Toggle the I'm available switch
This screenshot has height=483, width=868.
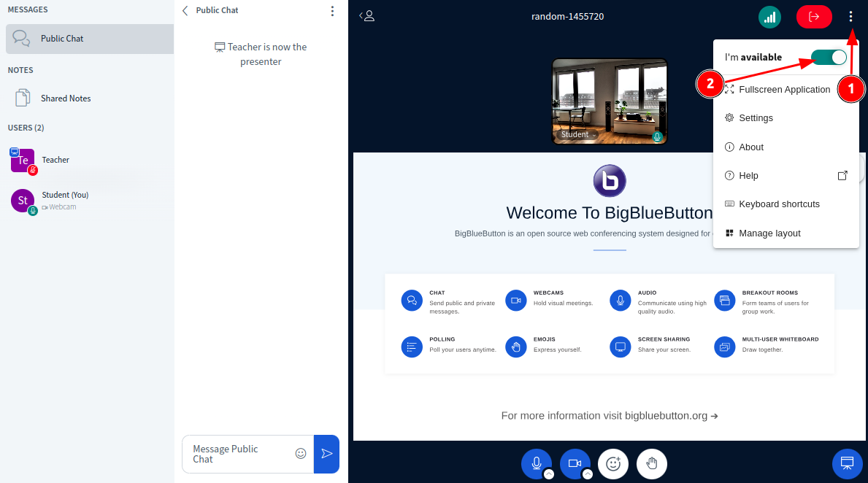coord(829,58)
